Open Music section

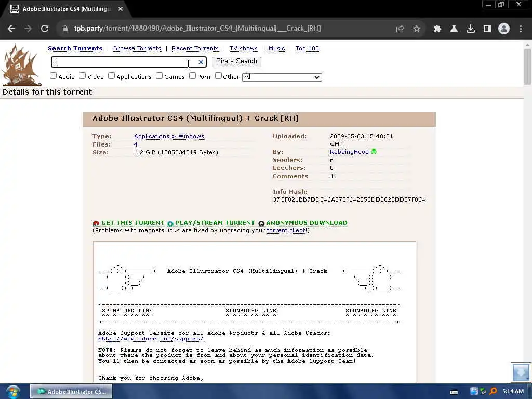pos(276,48)
